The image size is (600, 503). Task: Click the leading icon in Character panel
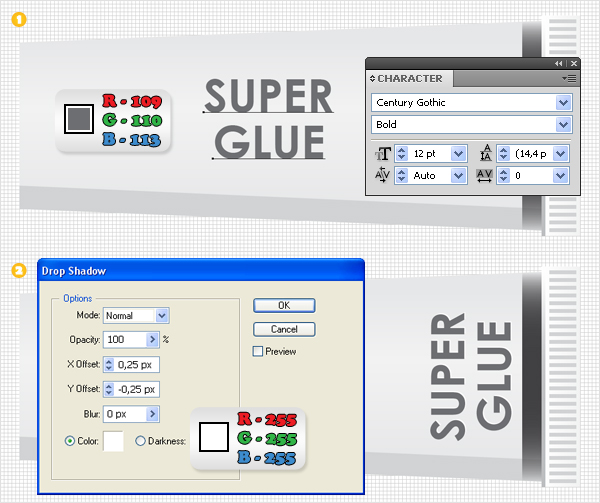pyautogui.click(x=485, y=153)
